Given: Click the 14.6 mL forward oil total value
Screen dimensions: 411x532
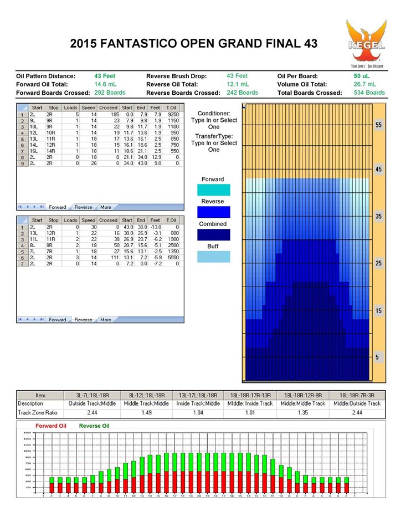Looking at the screenshot, I should [x=105, y=84].
